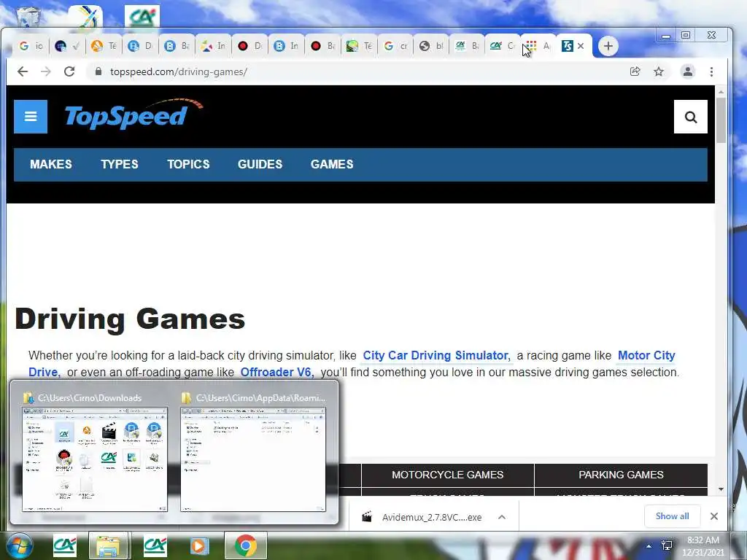The width and height of the screenshot is (747, 560).
Task: Bookmark this page with the star
Action: (659, 71)
